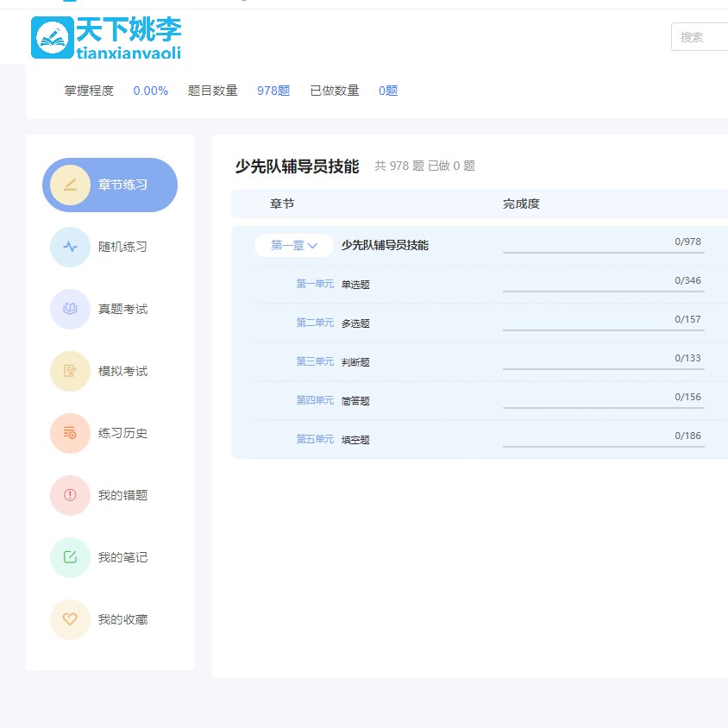This screenshot has height=728, width=728.
Task: Open 第五单元 link
Action: (315, 439)
